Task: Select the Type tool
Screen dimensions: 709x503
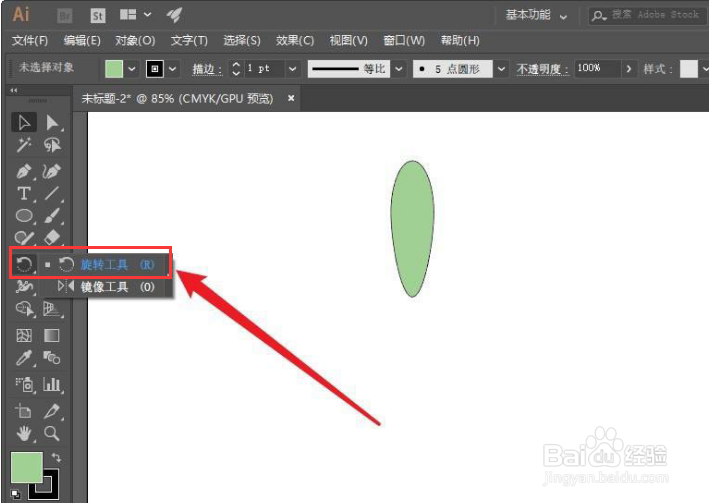Action: point(24,194)
